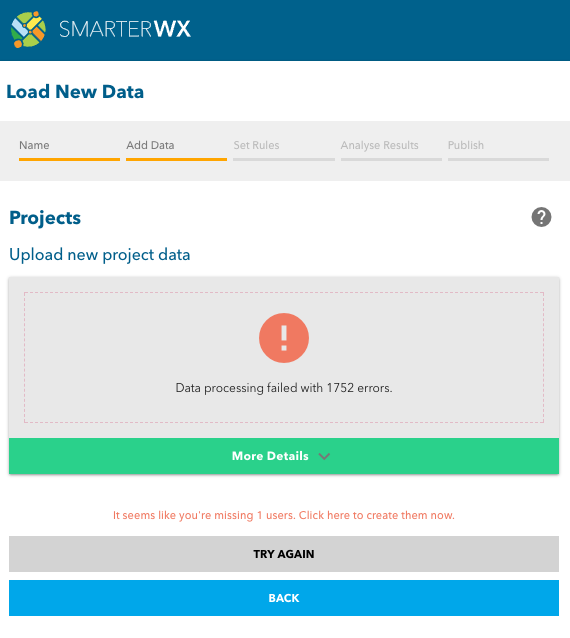Click the dashed upload drop zone
Viewport: 570px width, 638px height.
click(x=284, y=357)
